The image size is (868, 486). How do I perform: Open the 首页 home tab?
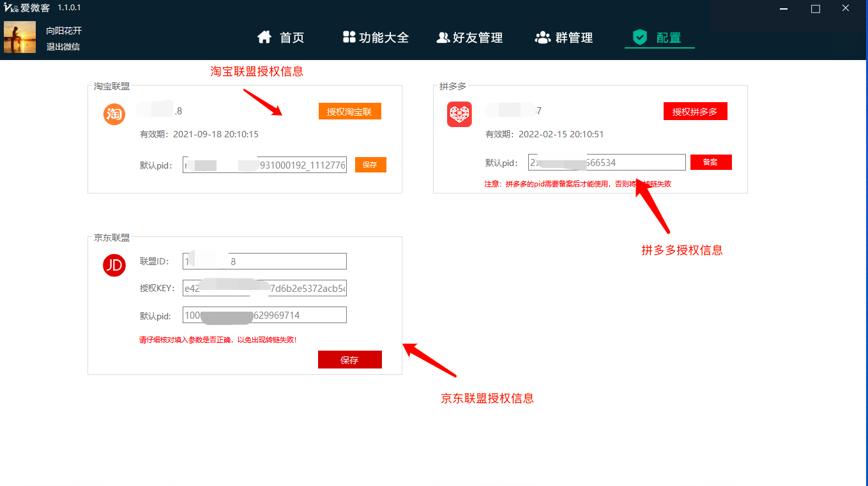coord(281,38)
